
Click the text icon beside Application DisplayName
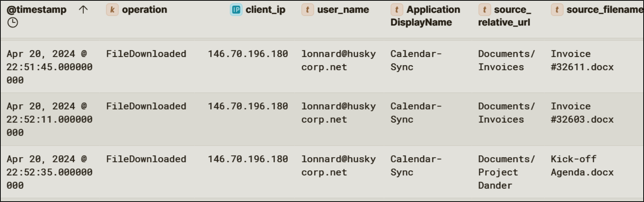pyautogui.click(x=396, y=10)
